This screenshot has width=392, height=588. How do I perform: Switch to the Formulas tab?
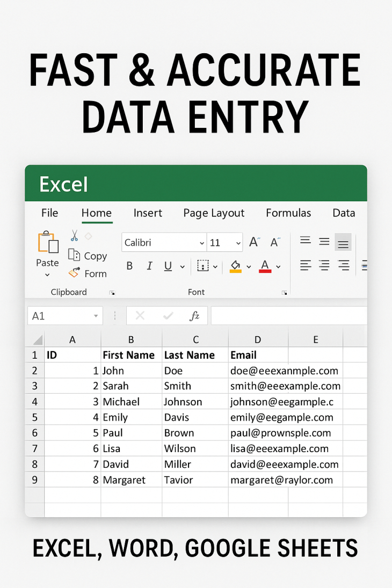tap(288, 213)
